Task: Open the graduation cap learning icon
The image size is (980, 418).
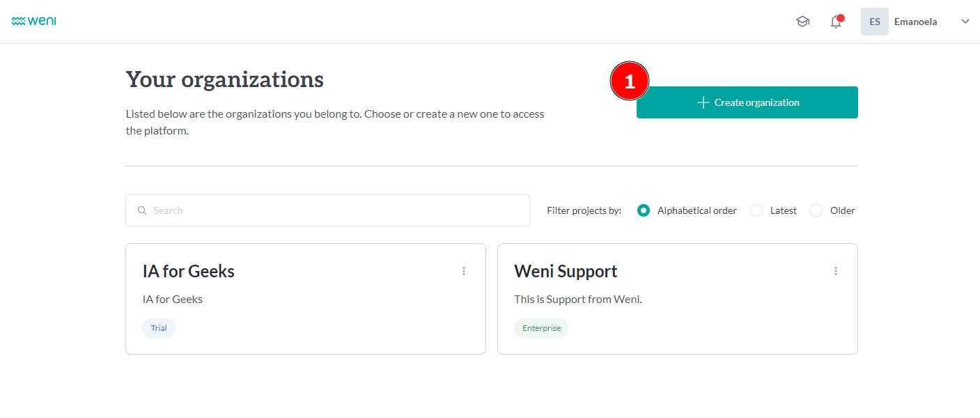Action: tap(802, 22)
